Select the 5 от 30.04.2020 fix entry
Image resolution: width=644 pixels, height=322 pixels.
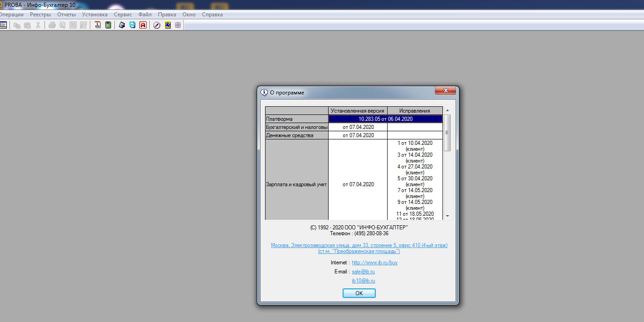click(x=415, y=178)
